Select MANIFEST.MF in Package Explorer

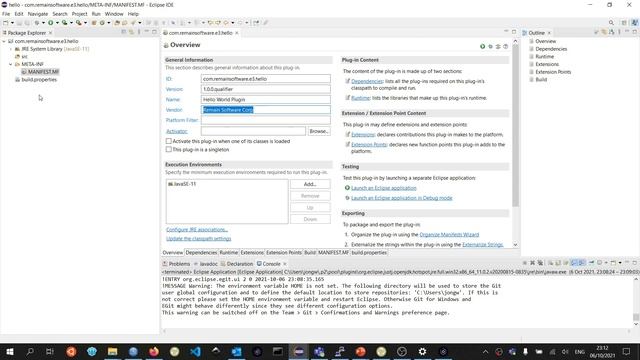coord(40,72)
